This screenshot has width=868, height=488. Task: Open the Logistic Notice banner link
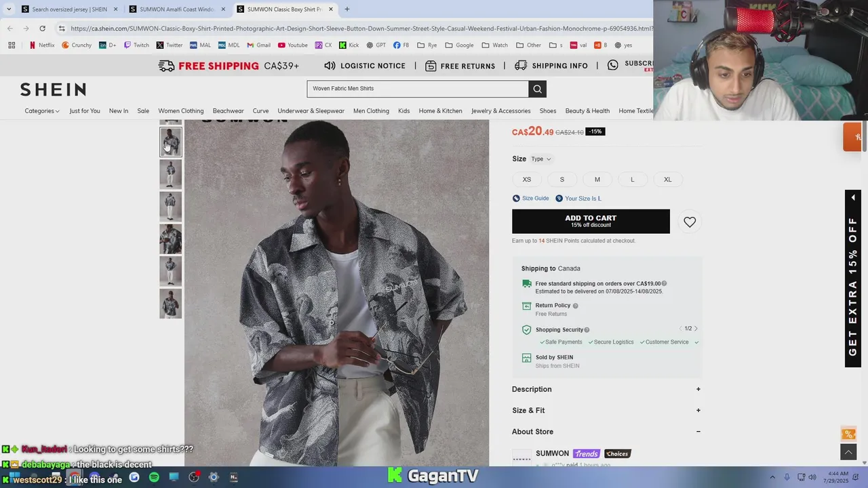(365, 66)
